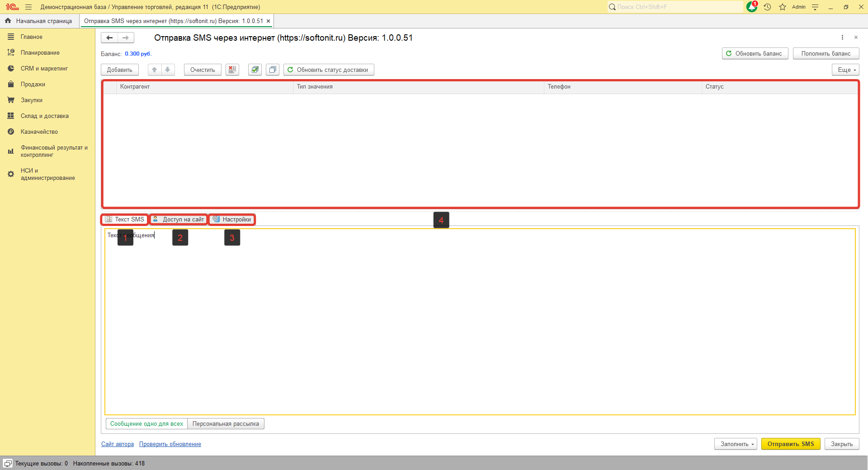The image size is (868, 470).
Task: Click the move row up arrow
Action: click(x=155, y=70)
